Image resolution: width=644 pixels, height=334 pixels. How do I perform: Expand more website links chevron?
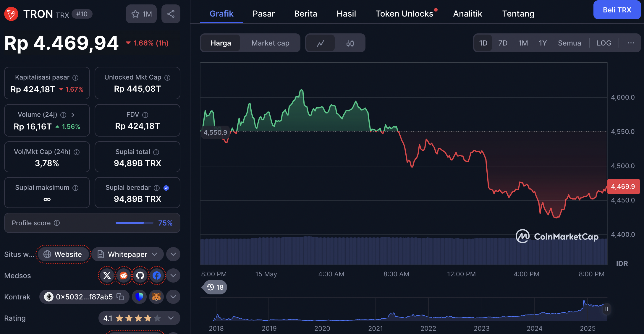pos(173,254)
